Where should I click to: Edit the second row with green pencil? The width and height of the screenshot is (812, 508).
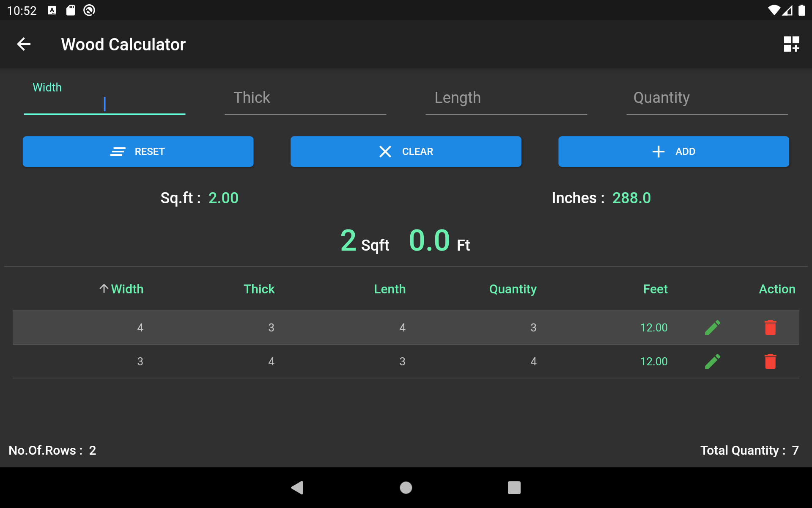[x=713, y=361]
